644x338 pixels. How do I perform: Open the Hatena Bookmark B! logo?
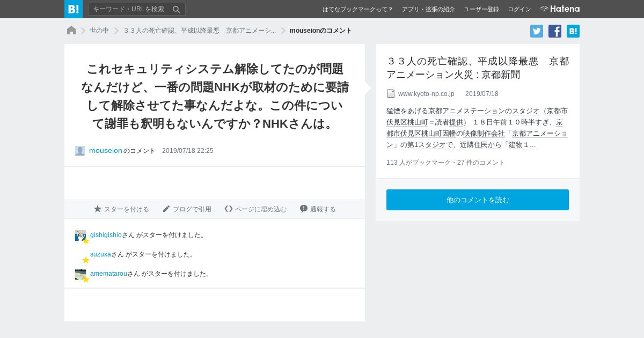click(74, 9)
